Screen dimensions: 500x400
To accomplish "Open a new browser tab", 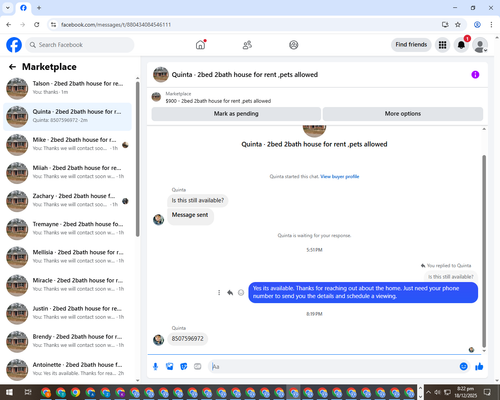I will click(x=39, y=8).
